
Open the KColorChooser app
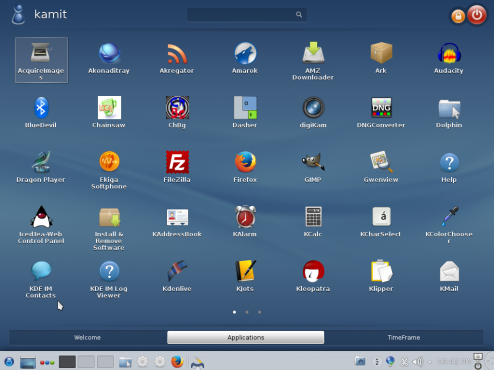click(449, 224)
